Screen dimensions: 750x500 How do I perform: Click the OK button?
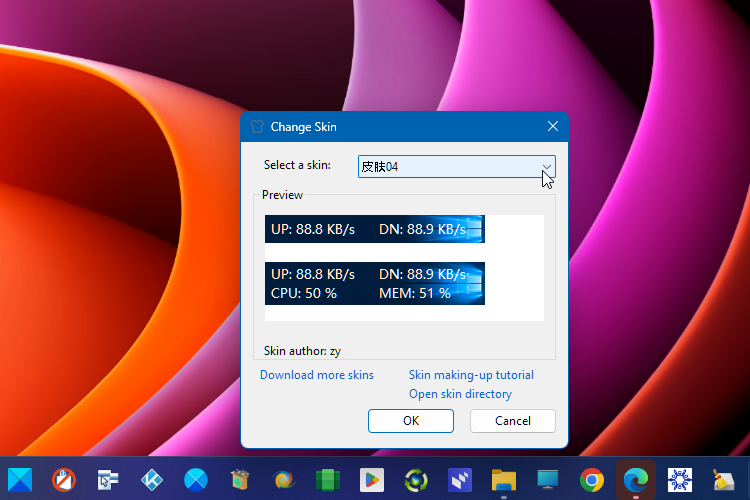point(410,421)
